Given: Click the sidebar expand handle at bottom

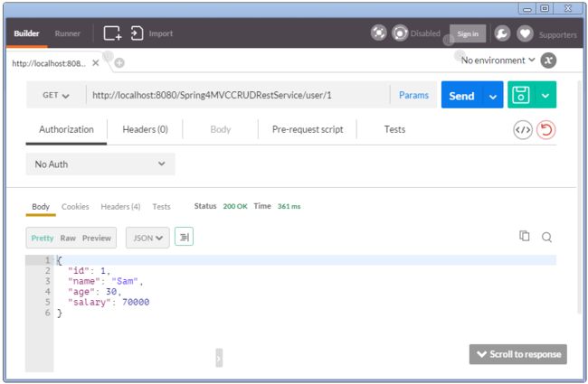Looking at the screenshot, I should pyautogui.click(x=219, y=358).
